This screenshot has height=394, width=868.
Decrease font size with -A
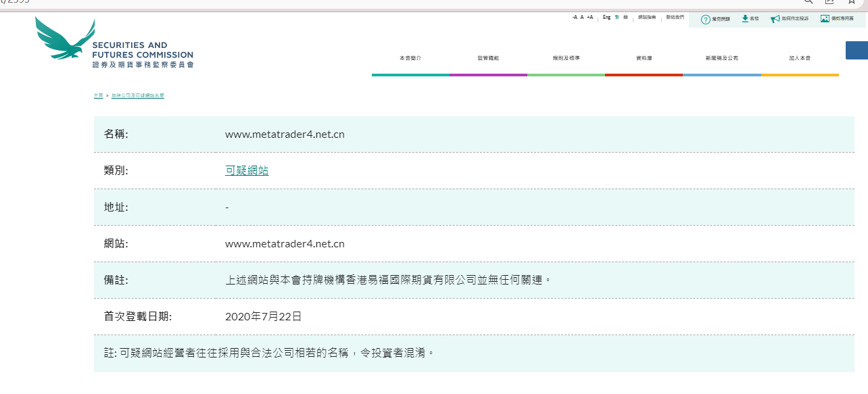pos(575,17)
